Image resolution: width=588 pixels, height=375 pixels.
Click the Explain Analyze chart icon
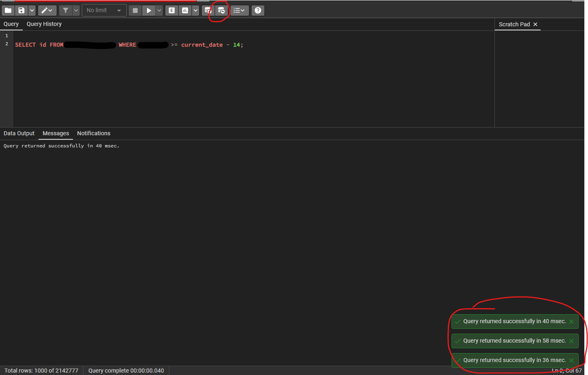coord(185,11)
